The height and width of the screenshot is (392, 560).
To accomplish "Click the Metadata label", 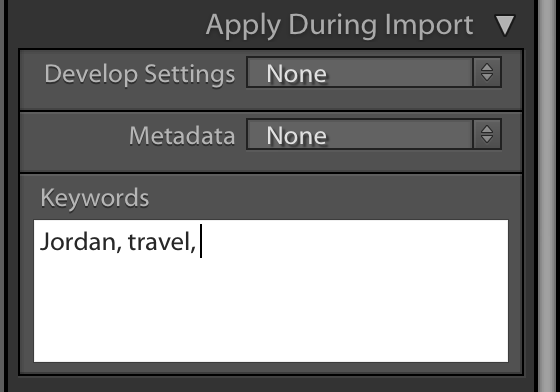I will point(182,136).
